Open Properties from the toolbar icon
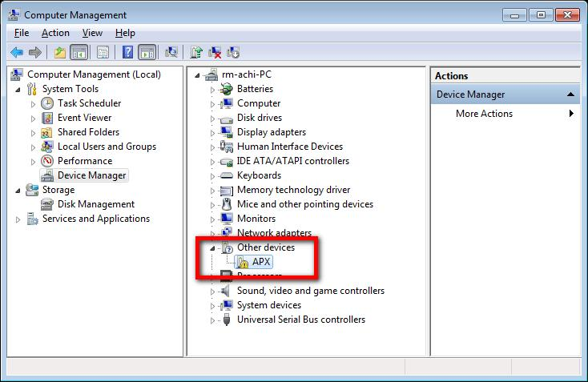Image resolution: width=588 pixels, height=382 pixels. [103, 52]
